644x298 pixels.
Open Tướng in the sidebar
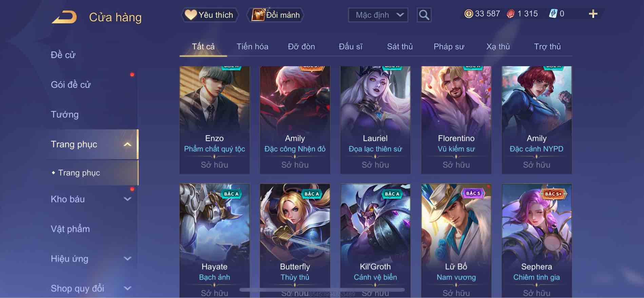point(65,114)
